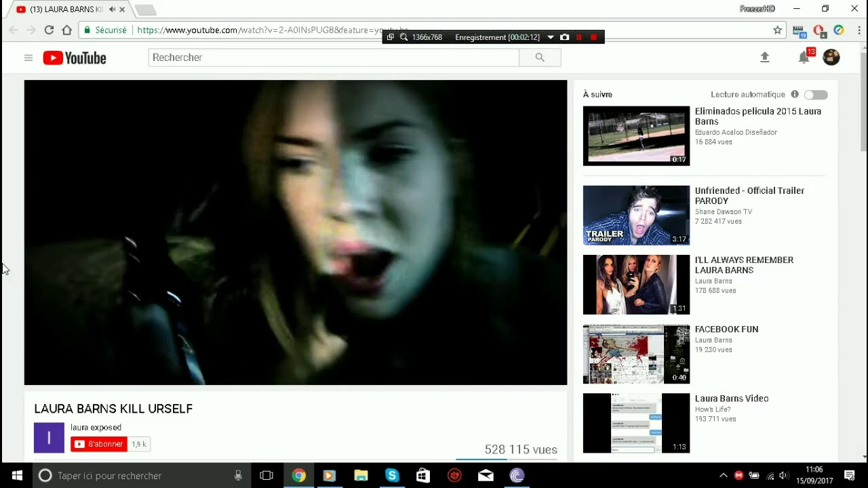Open the video upload icon
Image resolution: width=868 pixels, height=488 pixels.
[x=765, y=58]
